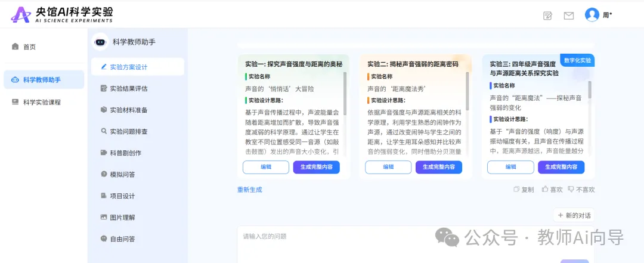
Task: Click the scrollbar of 实验三 card
Action: pyautogui.click(x=590, y=89)
